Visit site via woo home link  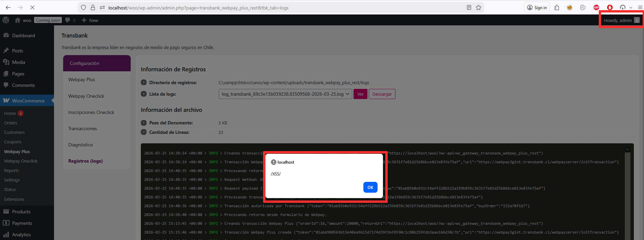(23, 20)
